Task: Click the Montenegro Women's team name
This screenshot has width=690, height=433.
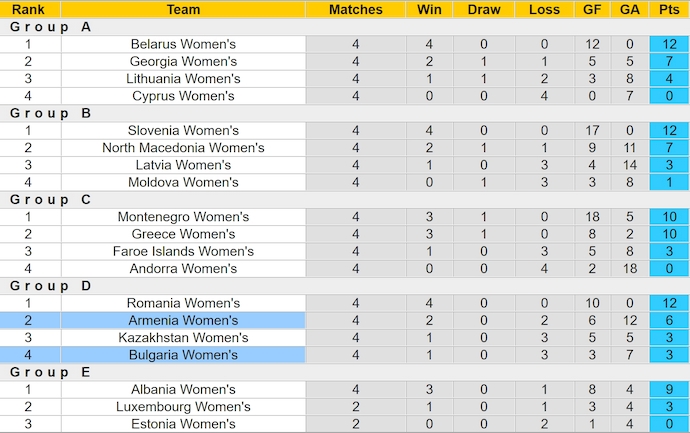Action: 183,217
